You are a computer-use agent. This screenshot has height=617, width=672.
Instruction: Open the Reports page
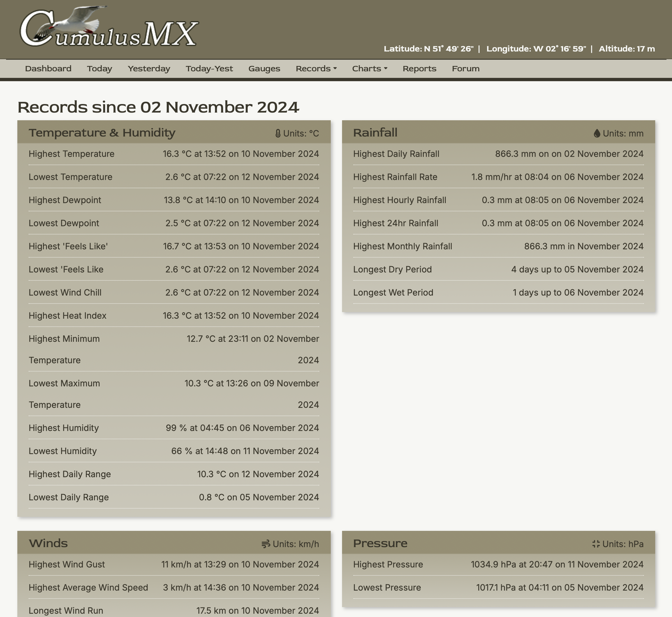(x=419, y=69)
